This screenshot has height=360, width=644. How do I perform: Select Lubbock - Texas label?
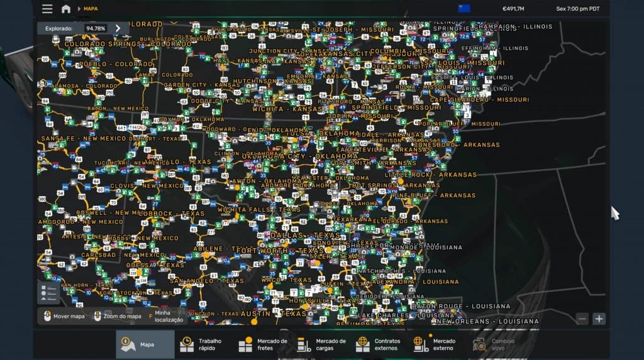(171, 214)
